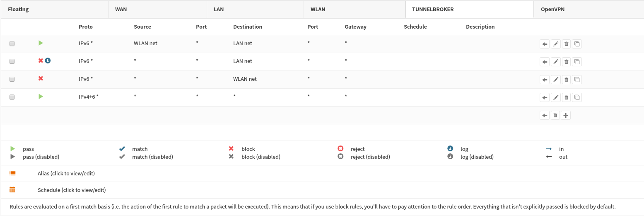Add a new firewall rule with the plus icon
This screenshot has height=216, width=644.
point(566,115)
